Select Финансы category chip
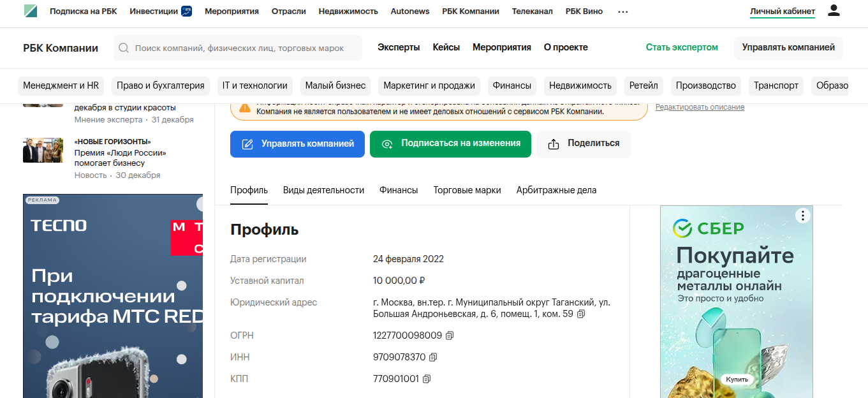Image resolution: width=868 pixels, height=398 pixels. (512, 85)
